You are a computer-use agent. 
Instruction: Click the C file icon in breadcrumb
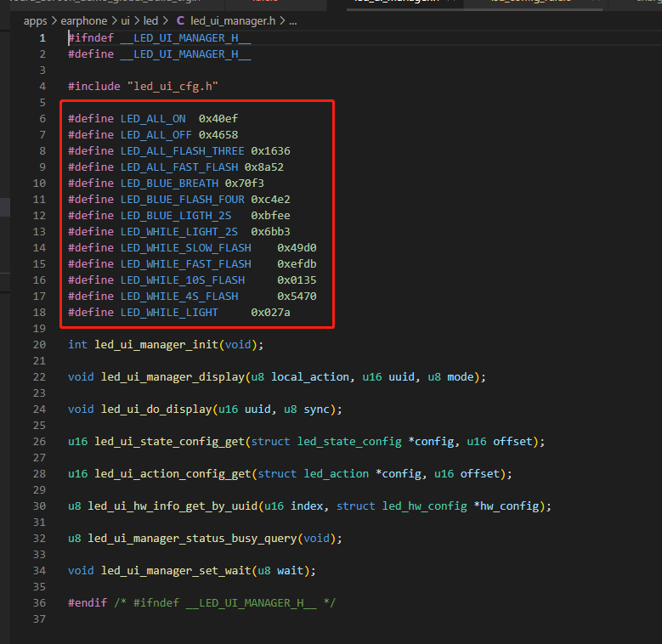180,20
